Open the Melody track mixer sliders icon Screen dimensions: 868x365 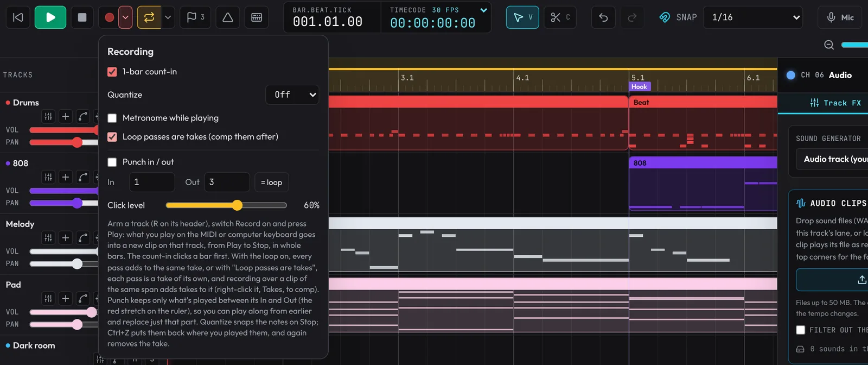coord(48,238)
